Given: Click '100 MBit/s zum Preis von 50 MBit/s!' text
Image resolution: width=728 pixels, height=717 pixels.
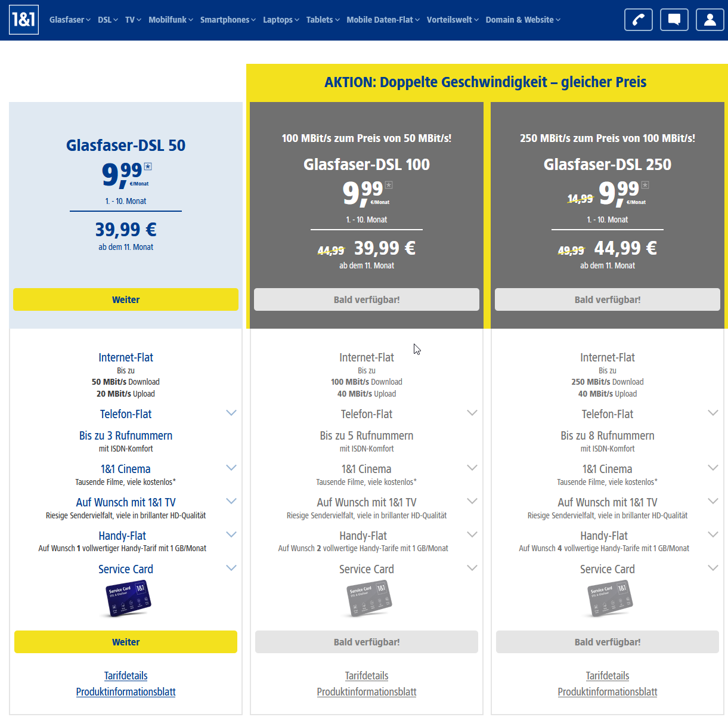Looking at the screenshot, I should tap(367, 138).
